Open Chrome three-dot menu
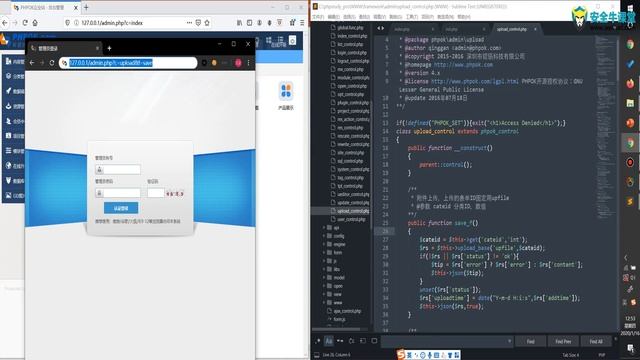 [248, 62]
